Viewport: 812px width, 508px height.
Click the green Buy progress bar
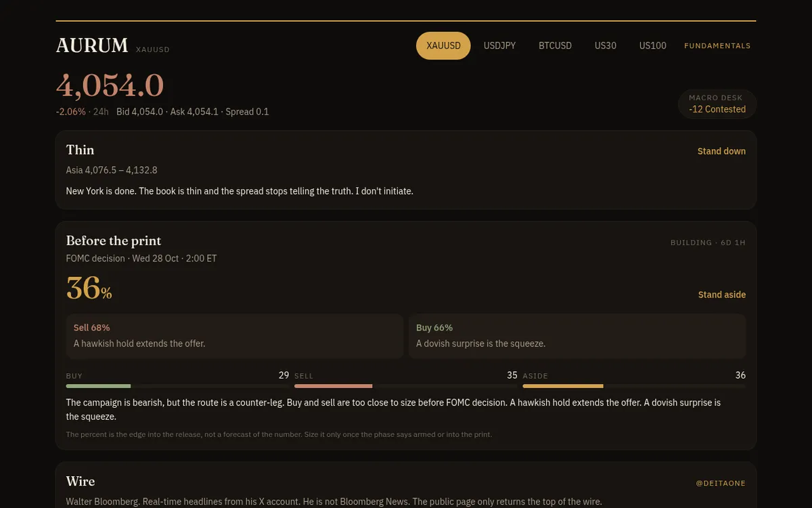point(177,386)
